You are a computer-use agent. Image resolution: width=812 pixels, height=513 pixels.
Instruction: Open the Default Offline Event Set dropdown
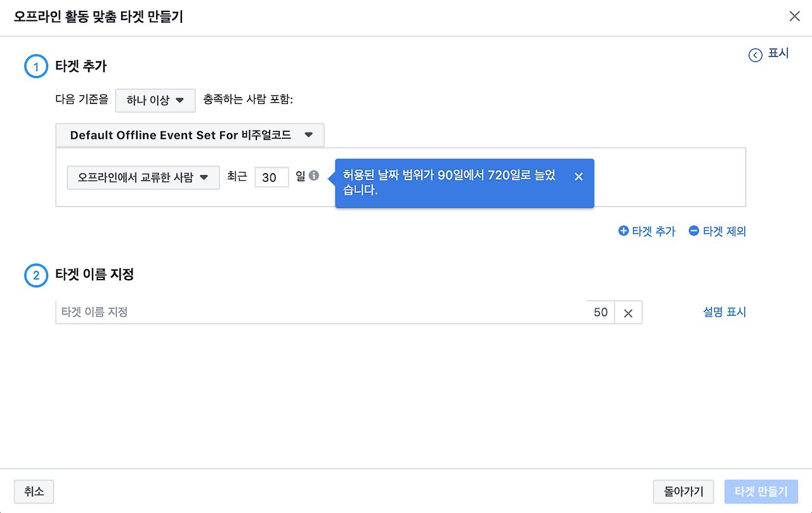[190, 134]
